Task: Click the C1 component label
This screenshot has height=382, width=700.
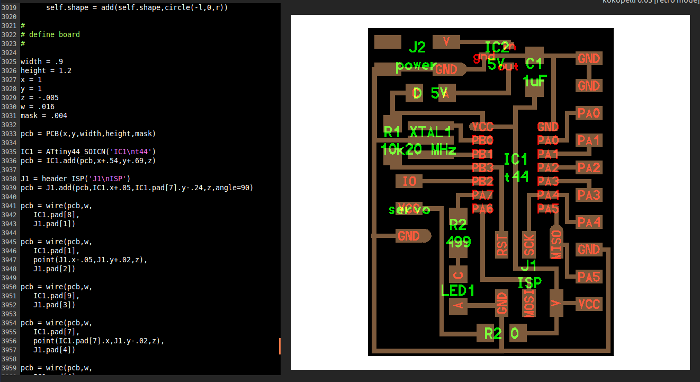Action: [534, 64]
